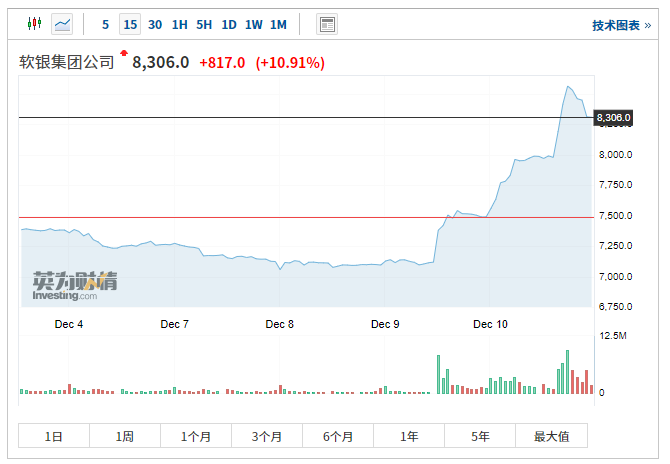Click the tallest green volume bar on Dec 9
The width and height of the screenshot is (670, 464).
point(438,374)
